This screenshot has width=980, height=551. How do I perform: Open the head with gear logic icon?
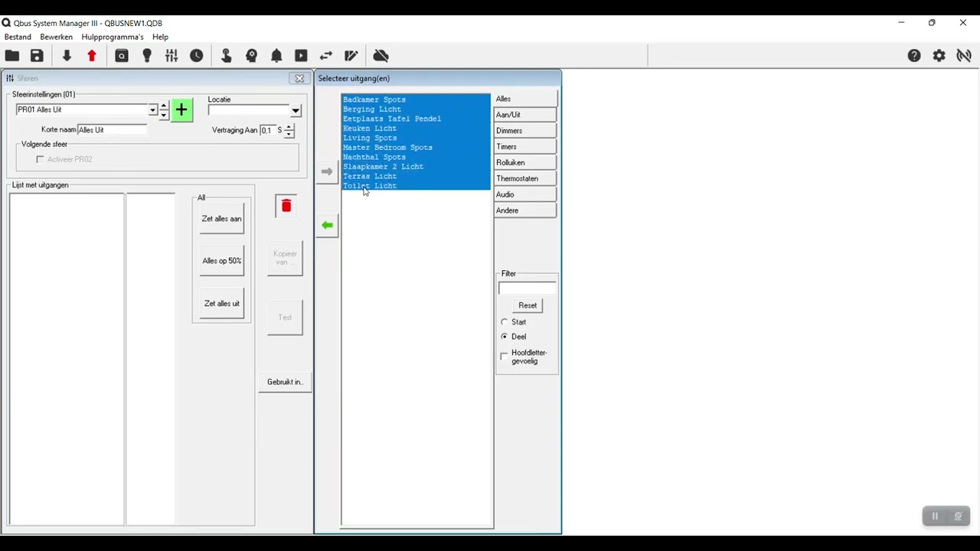tap(251, 56)
